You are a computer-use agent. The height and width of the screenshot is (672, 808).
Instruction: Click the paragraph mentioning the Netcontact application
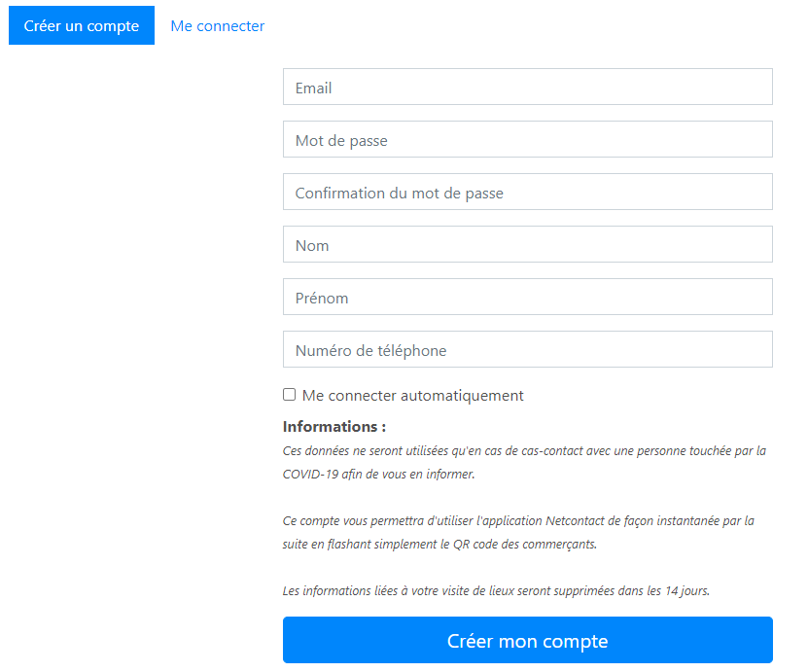coord(518,532)
